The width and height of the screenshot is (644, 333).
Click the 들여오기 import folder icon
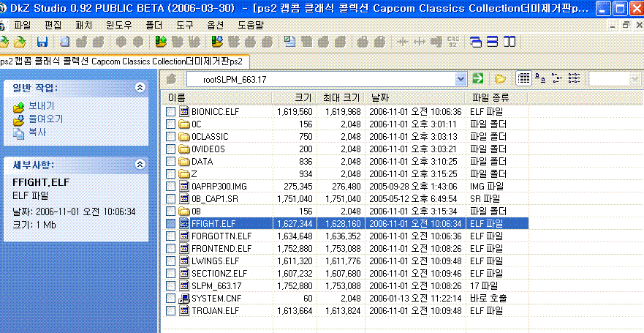pos(19,121)
